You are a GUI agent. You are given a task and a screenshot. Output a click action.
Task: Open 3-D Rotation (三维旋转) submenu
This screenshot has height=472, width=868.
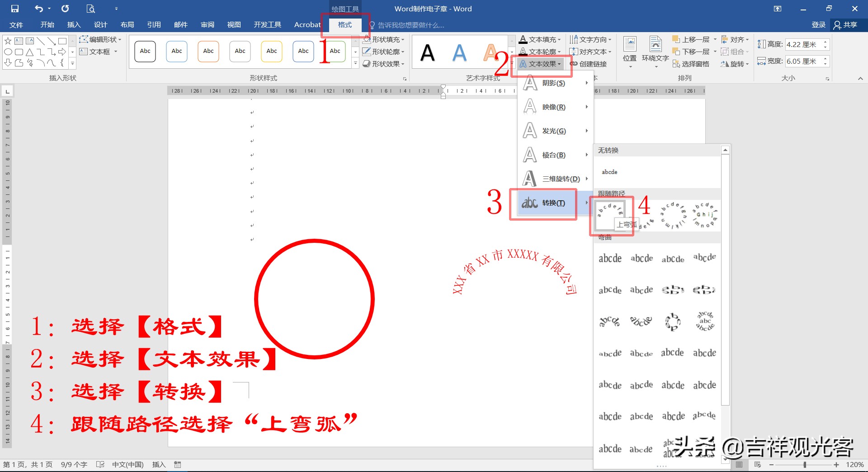(556, 179)
